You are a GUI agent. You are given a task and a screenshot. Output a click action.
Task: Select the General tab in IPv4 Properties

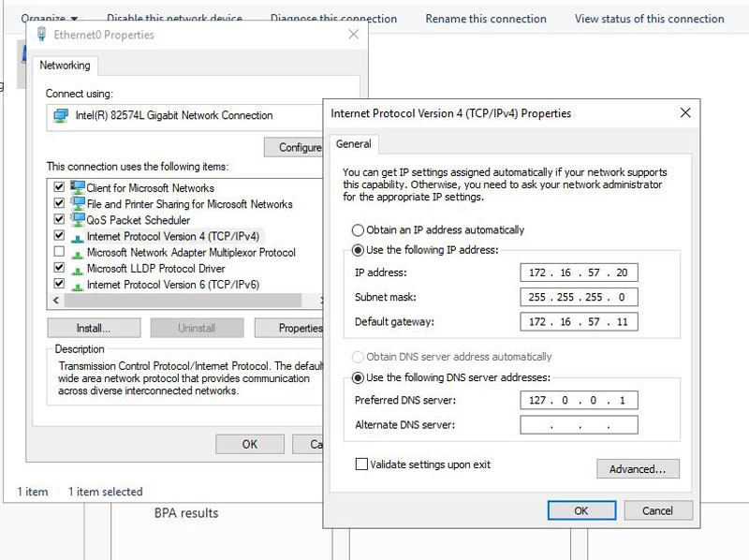tap(354, 144)
